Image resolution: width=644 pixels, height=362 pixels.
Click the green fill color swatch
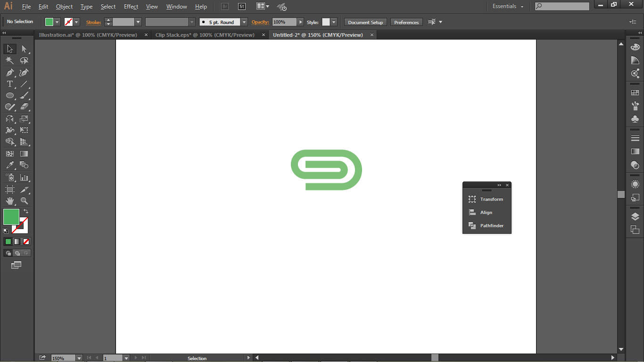pyautogui.click(x=11, y=217)
